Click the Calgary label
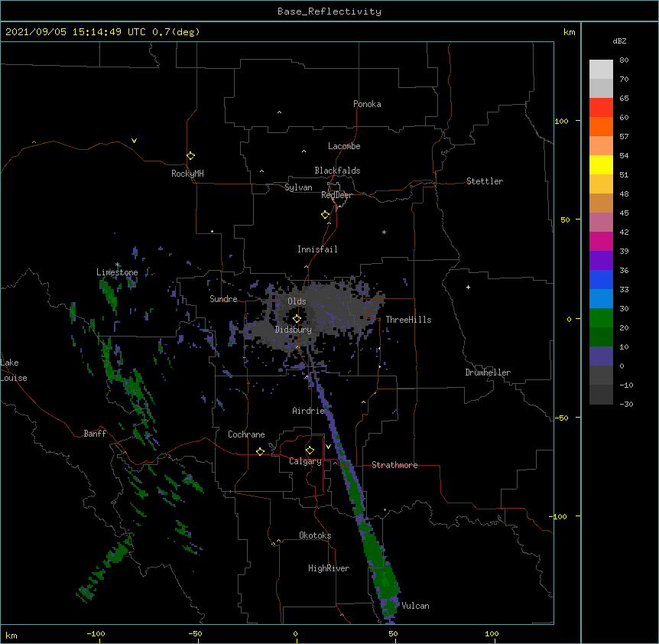659x644 pixels. (305, 461)
